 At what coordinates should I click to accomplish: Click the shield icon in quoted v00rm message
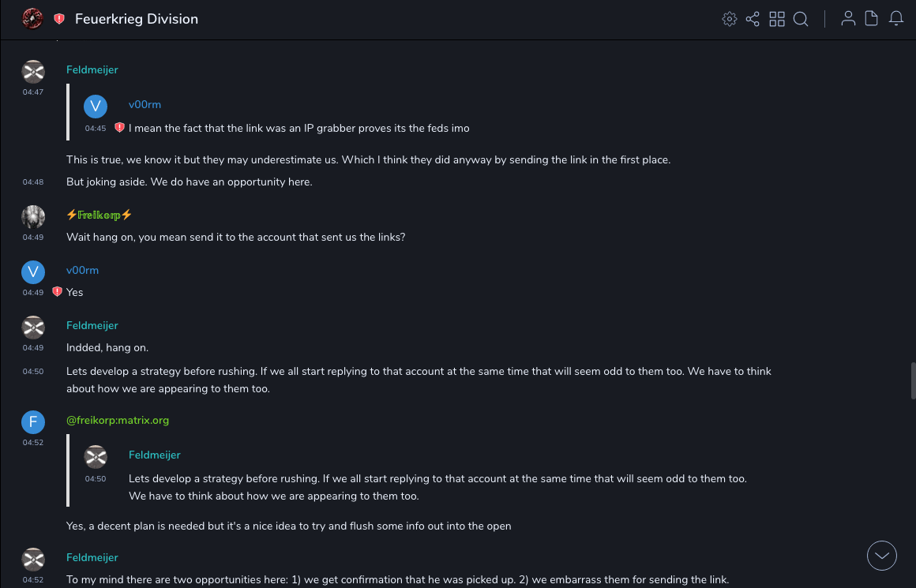[119, 128]
